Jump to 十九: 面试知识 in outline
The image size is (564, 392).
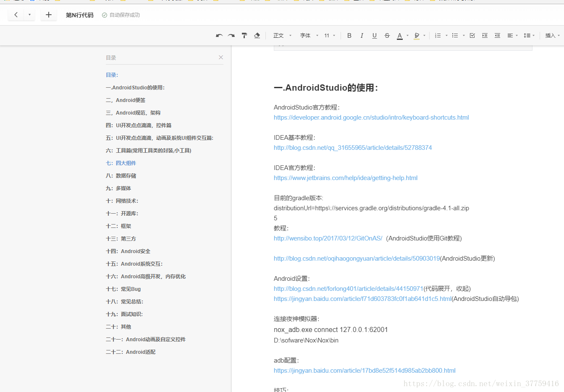[x=124, y=314]
